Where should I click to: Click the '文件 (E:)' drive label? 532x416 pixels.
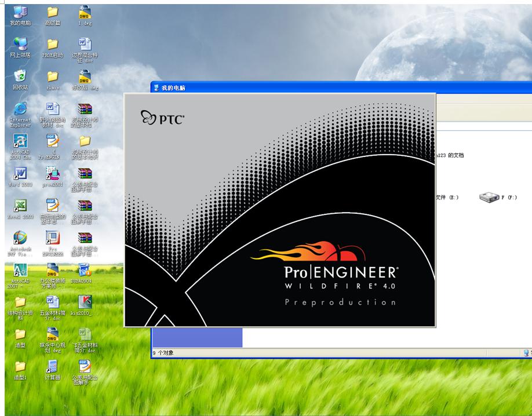[x=447, y=197]
